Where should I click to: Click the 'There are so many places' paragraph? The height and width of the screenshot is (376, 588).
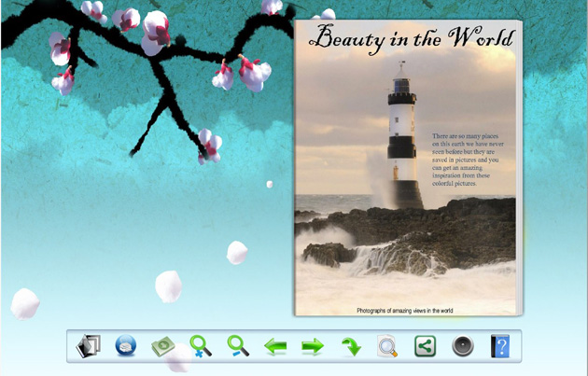pos(468,160)
